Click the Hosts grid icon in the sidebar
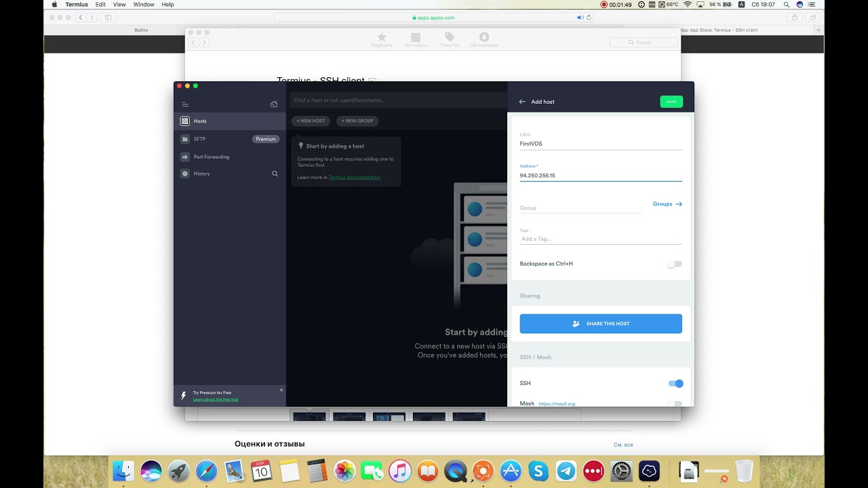 (x=184, y=121)
